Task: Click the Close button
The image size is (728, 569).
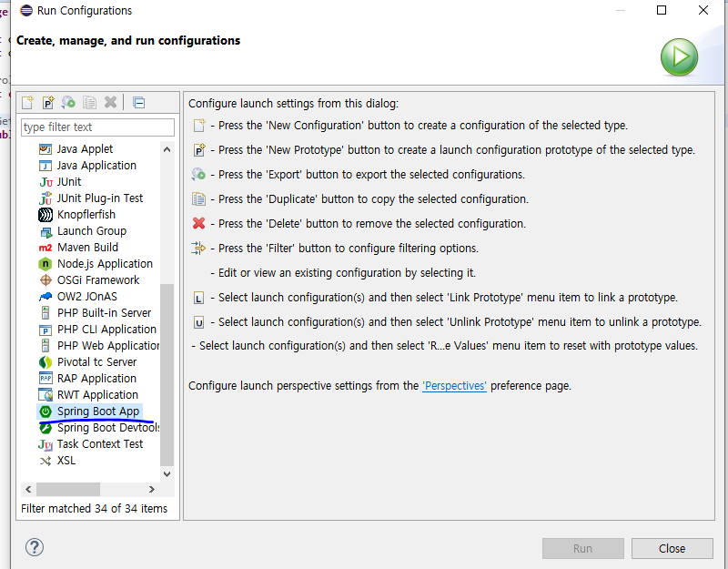Action: (x=672, y=549)
